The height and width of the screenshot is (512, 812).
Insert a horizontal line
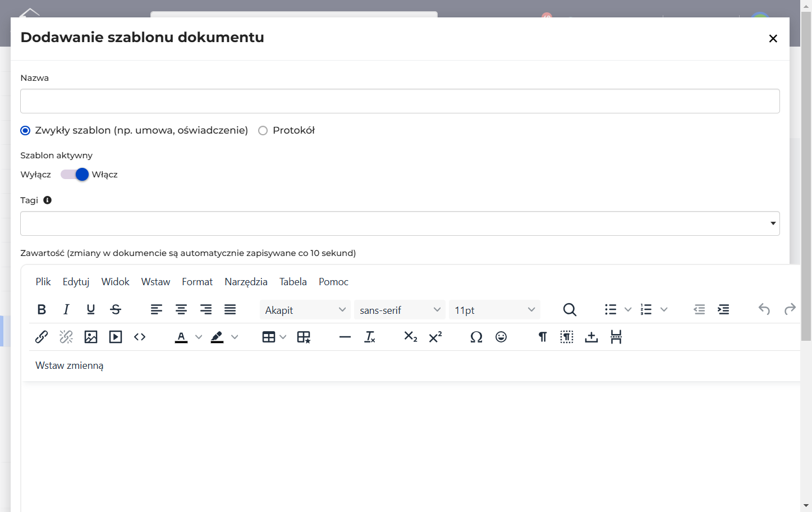(345, 337)
